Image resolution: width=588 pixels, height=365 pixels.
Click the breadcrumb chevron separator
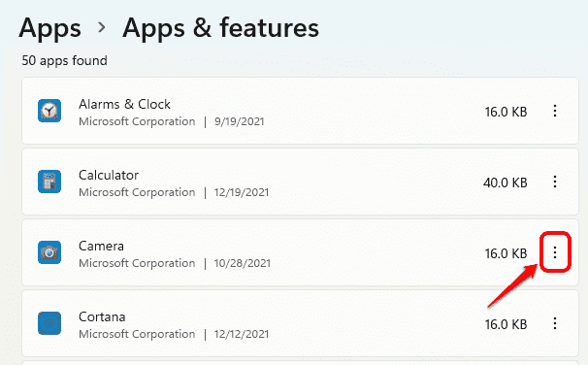(x=102, y=27)
